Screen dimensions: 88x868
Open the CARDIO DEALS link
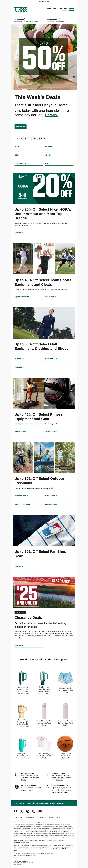click(x=20, y=431)
